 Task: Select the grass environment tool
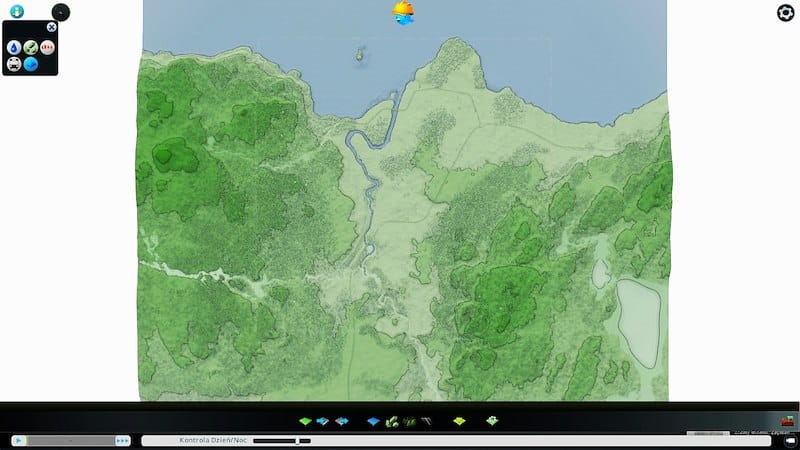410,421
